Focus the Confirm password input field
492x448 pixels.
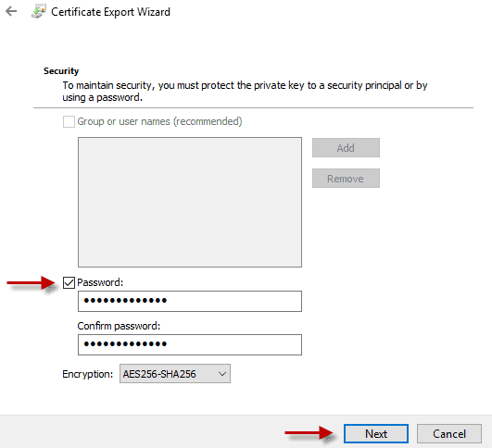[x=190, y=344]
